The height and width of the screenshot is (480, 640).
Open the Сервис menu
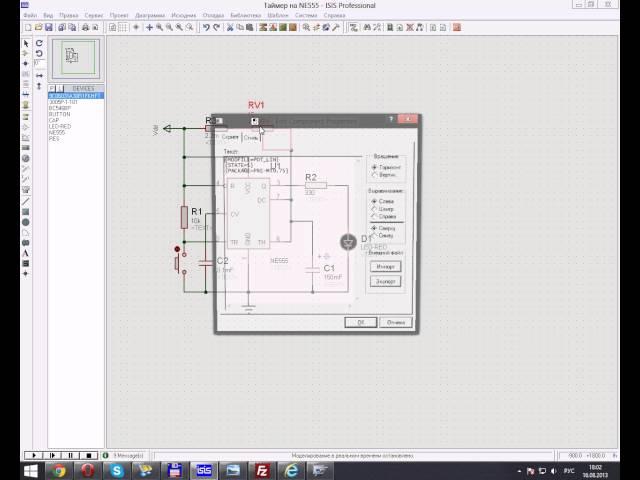point(94,15)
